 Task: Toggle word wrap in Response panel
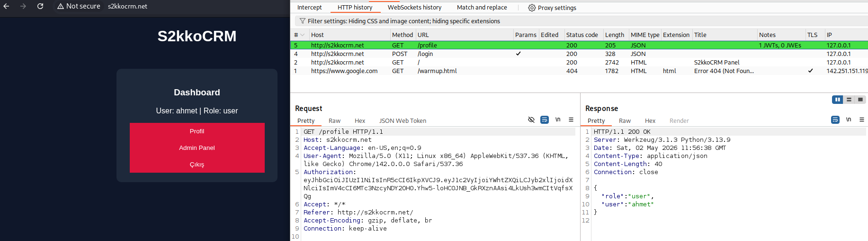click(x=835, y=120)
